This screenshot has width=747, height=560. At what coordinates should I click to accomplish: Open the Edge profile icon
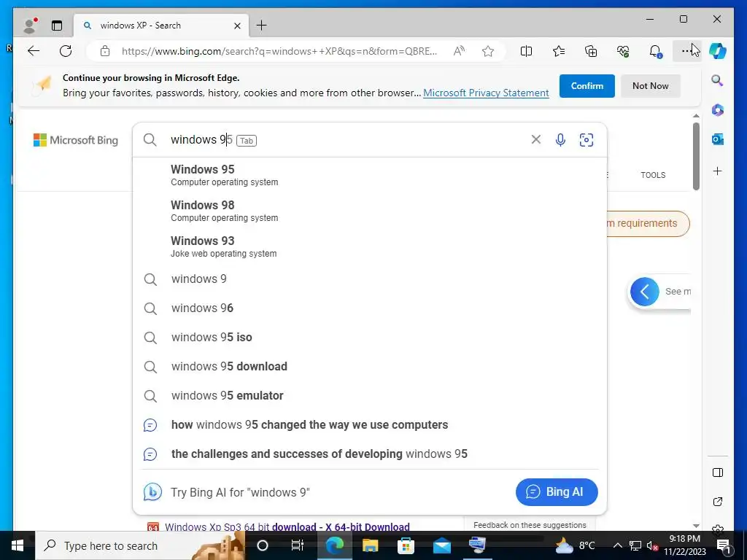30,26
